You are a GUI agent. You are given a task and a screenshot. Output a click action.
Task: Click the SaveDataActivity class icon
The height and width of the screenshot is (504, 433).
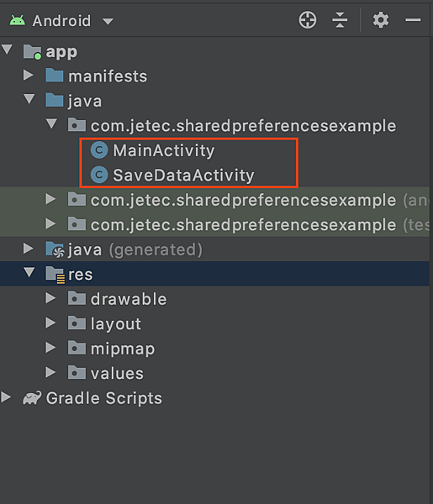pyautogui.click(x=99, y=176)
